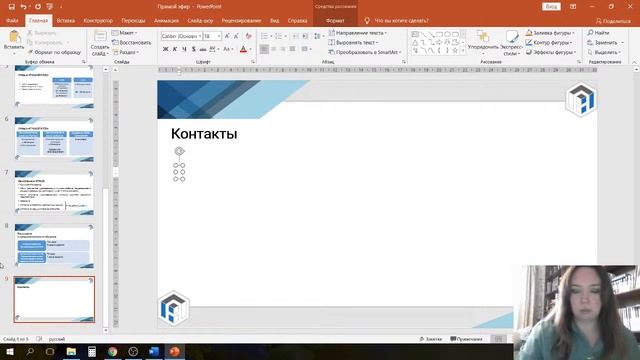Image resolution: width=640 pixels, height=360 pixels.
Task: Open Word from the taskbar
Action: 154,351
